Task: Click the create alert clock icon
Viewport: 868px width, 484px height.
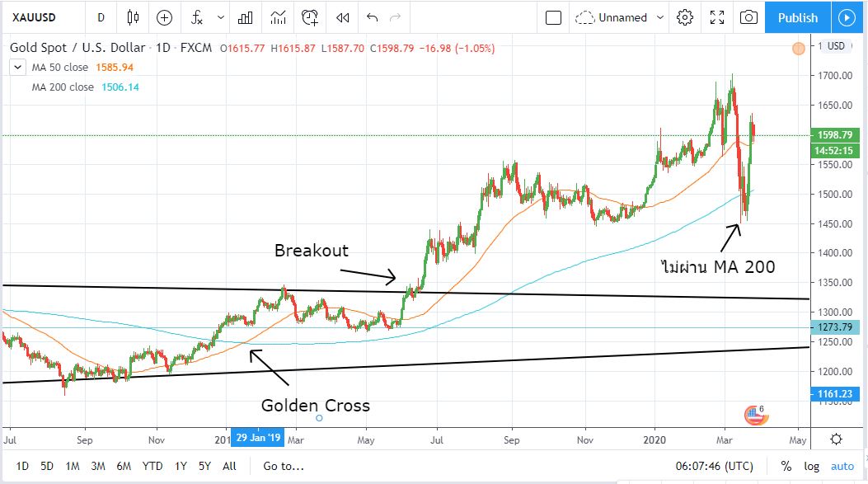Action: [x=310, y=17]
